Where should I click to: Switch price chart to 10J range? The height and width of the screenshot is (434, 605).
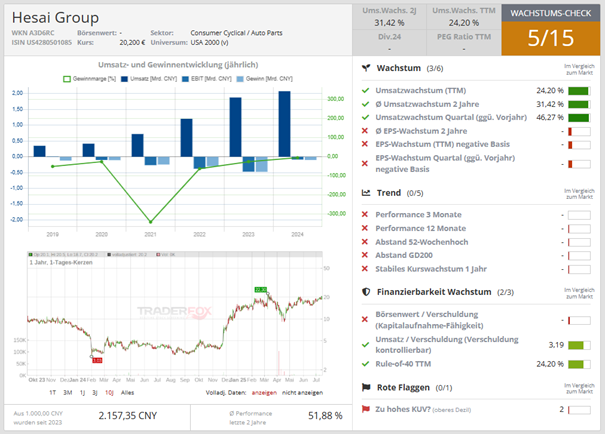(x=109, y=393)
